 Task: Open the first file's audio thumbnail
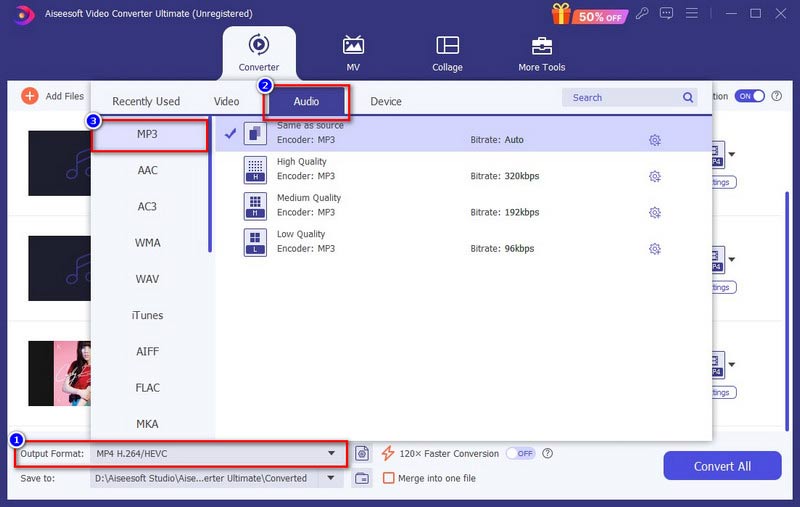[59, 163]
